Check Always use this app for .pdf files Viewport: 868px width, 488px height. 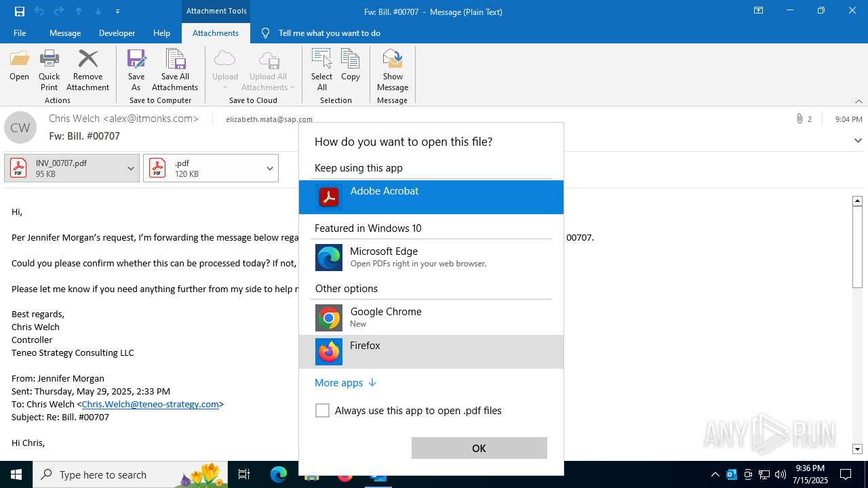[x=323, y=410]
